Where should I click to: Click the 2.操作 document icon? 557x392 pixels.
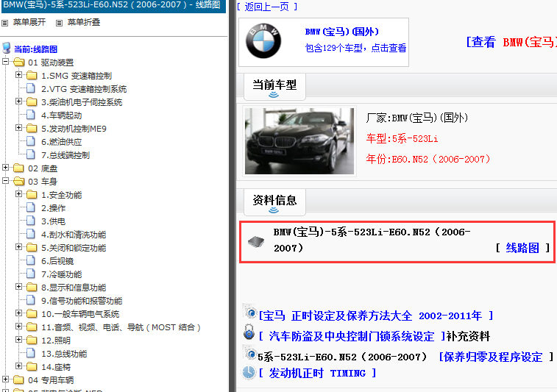31,207
